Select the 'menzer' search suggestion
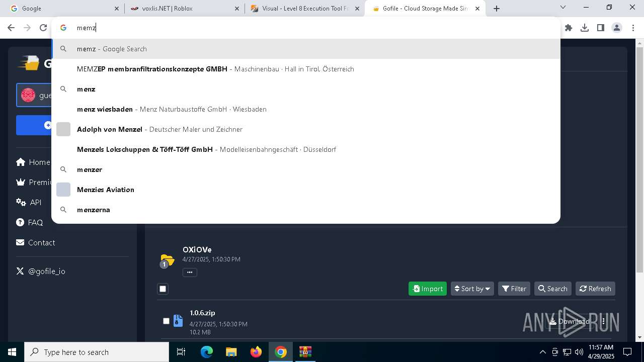 (306, 169)
